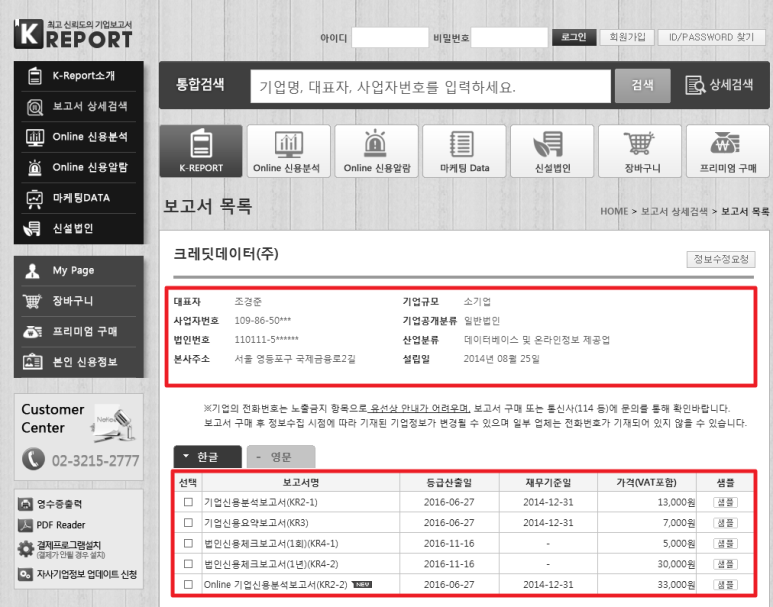Open 마케팅DATA sidebar icon
The image size is (773, 607).
[35, 198]
